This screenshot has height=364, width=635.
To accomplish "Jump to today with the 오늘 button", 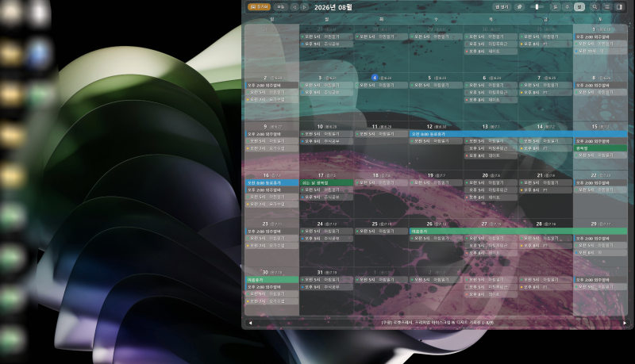I will pos(280,7).
